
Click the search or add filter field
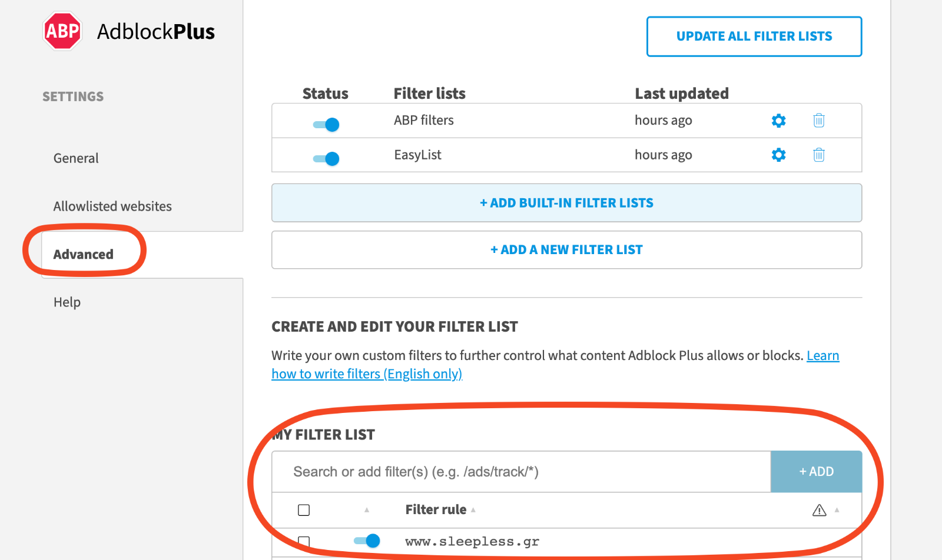[521, 472]
